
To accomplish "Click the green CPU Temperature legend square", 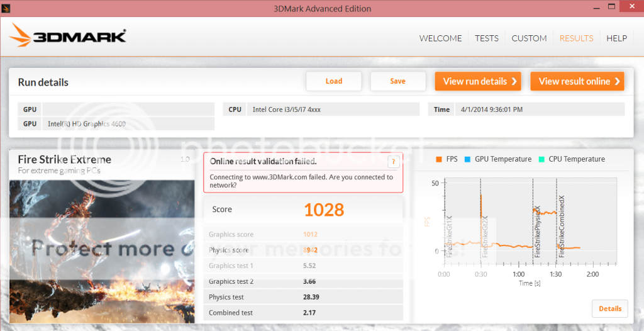I will pyautogui.click(x=541, y=160).
